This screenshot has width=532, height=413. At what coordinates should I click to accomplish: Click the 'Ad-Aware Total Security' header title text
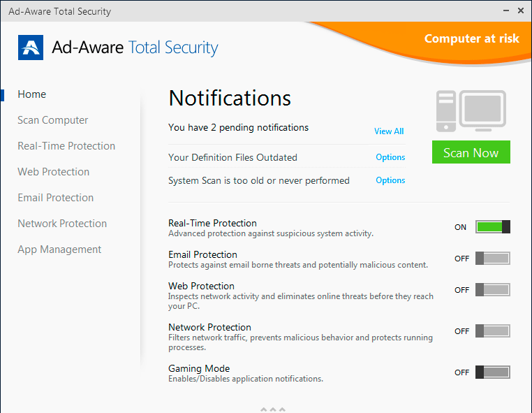click(135, 48)
